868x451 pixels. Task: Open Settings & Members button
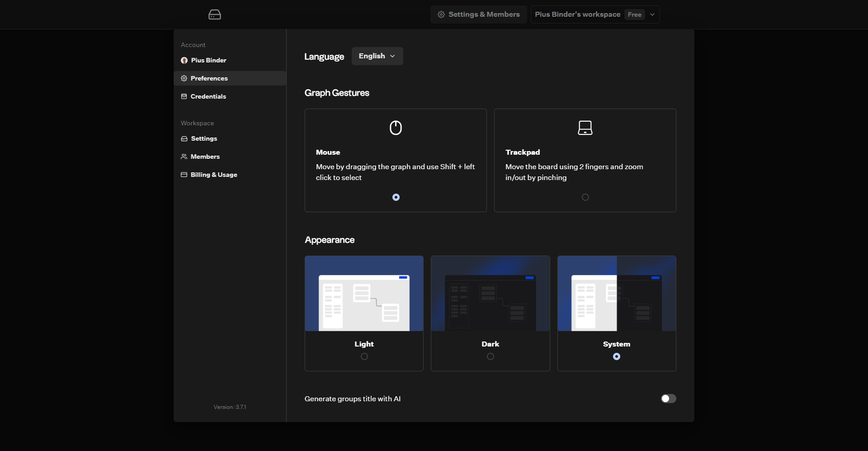coord(479,14)
